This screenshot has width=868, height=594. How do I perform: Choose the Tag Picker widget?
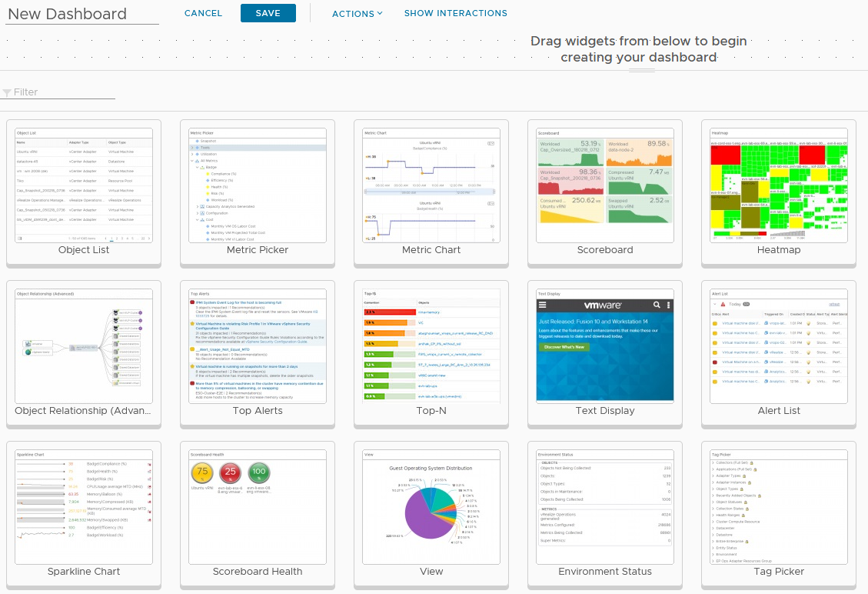click(x=778, y=508)
